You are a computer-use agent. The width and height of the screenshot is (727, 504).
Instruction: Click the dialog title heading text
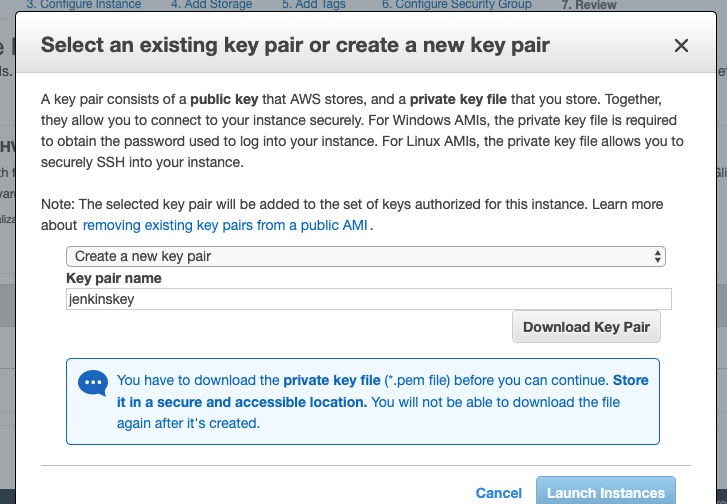click(295, 45)
